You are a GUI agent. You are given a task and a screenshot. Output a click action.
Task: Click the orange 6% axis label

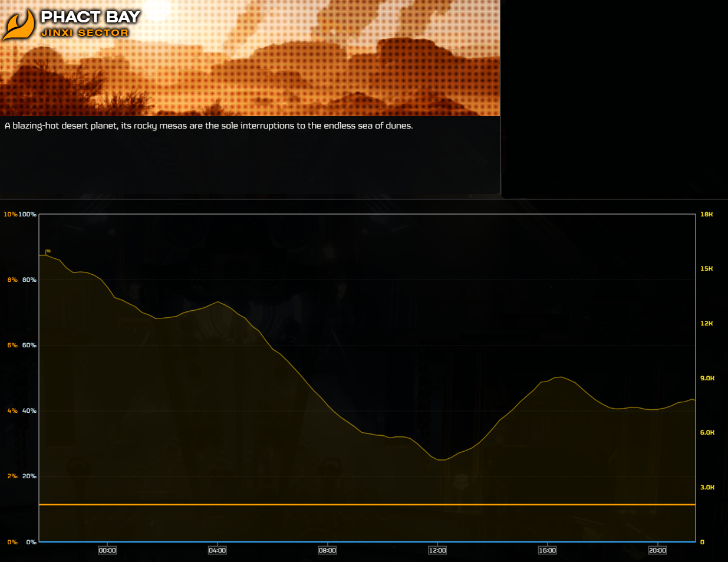click(x=12, y=345)
